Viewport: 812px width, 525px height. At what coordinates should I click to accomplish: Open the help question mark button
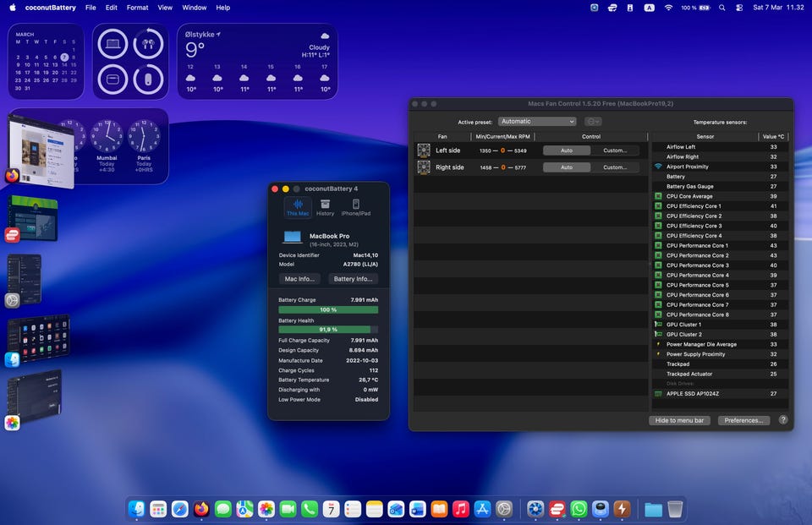[782, 419]
